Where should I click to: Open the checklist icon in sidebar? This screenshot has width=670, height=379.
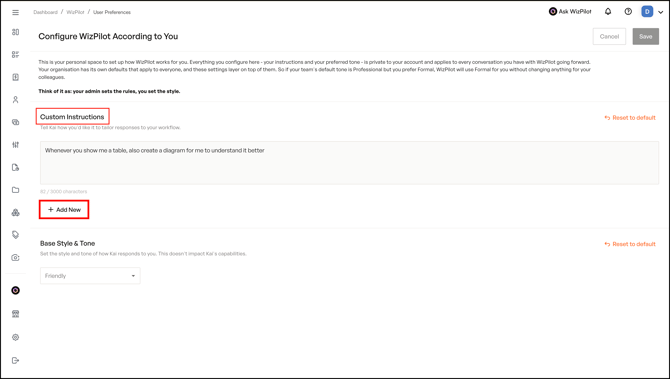click(15, 55)
